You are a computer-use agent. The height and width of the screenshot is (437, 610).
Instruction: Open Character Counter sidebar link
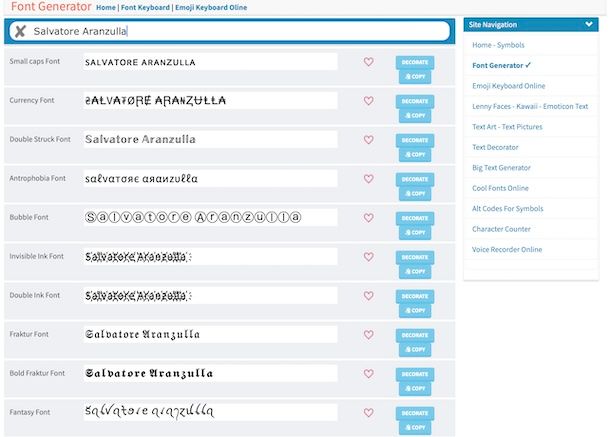pos(501,229)
